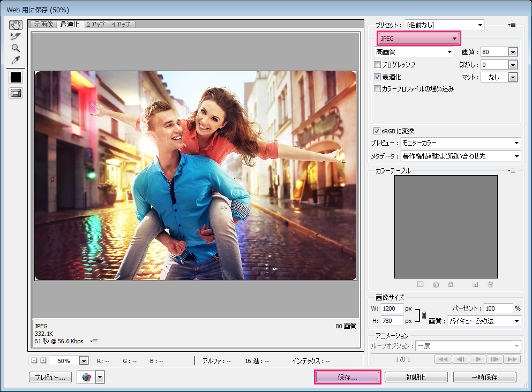Select the Slice Select tool
This screenshot has width=532, height=392.
(x=16, y=36)
